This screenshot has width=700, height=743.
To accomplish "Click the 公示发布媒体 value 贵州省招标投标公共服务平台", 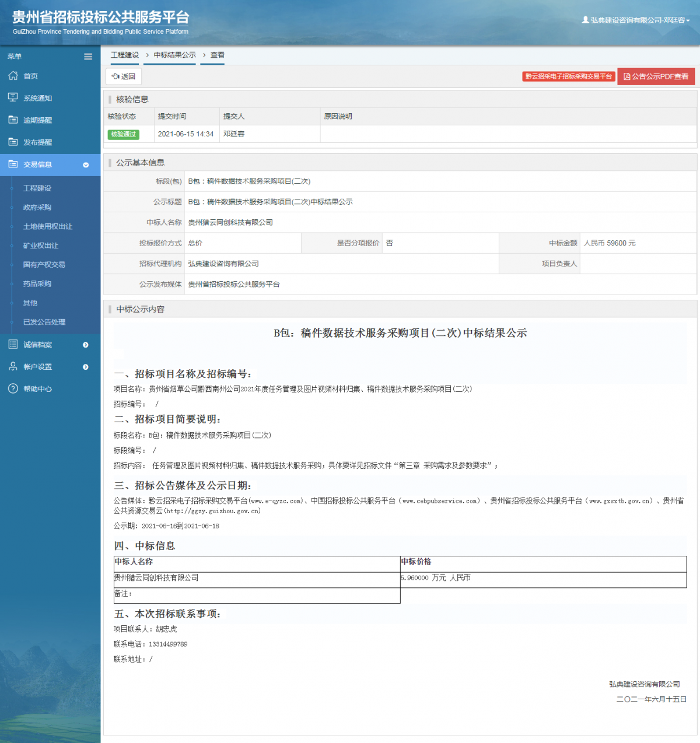I will point(234,285).
